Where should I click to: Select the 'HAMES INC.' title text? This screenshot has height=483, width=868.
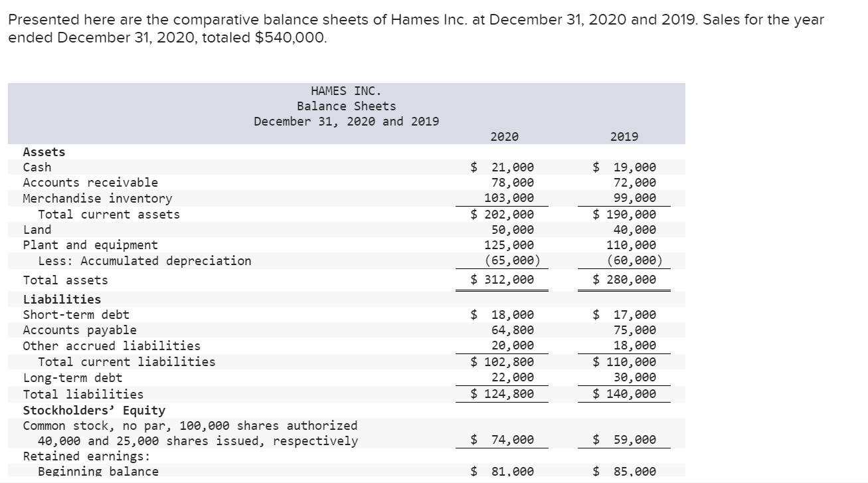point(346,90)
